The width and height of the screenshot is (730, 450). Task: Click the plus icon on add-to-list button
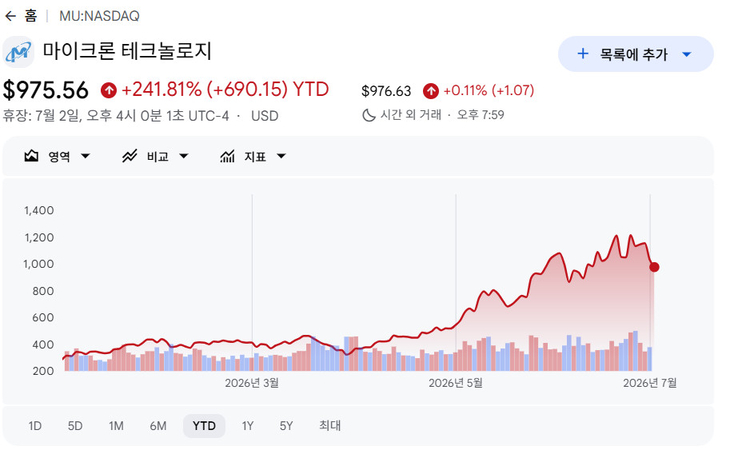coord(582,54)
